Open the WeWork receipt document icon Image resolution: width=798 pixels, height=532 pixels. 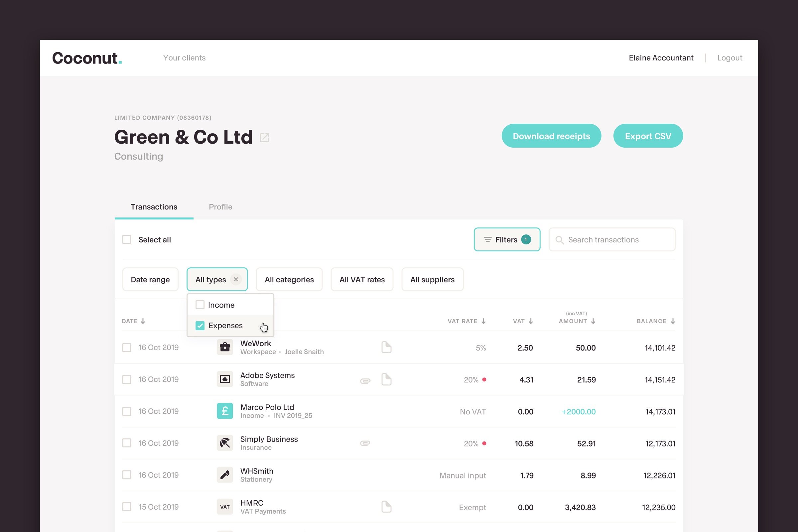pyautogui.click(x=386, y=347)
